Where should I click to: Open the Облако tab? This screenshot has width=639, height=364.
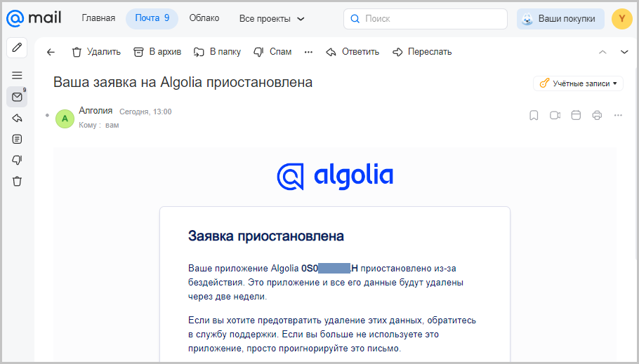tap(204, 18)
